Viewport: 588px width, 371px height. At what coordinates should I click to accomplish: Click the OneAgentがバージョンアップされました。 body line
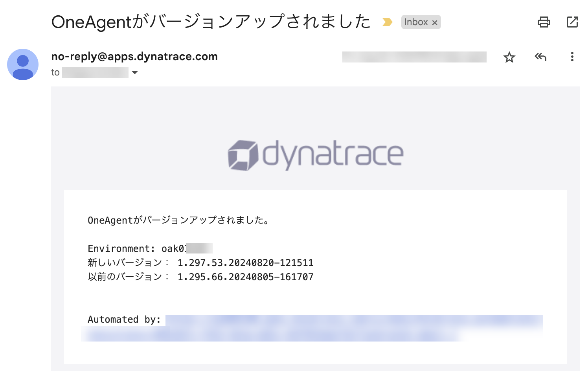(179, 220)
